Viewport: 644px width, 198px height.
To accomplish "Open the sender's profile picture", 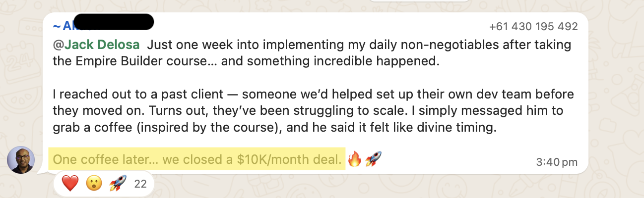I will coord(21,160).
